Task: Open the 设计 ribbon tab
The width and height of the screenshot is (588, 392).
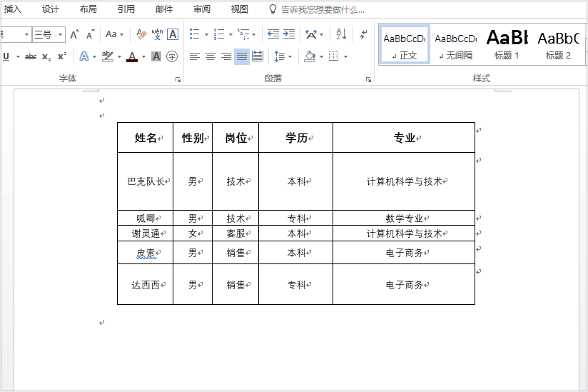Action: 50,9
